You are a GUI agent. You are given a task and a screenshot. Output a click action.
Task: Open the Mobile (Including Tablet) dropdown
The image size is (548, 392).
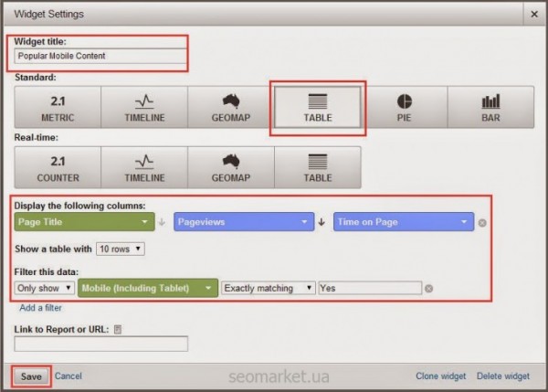148,288
